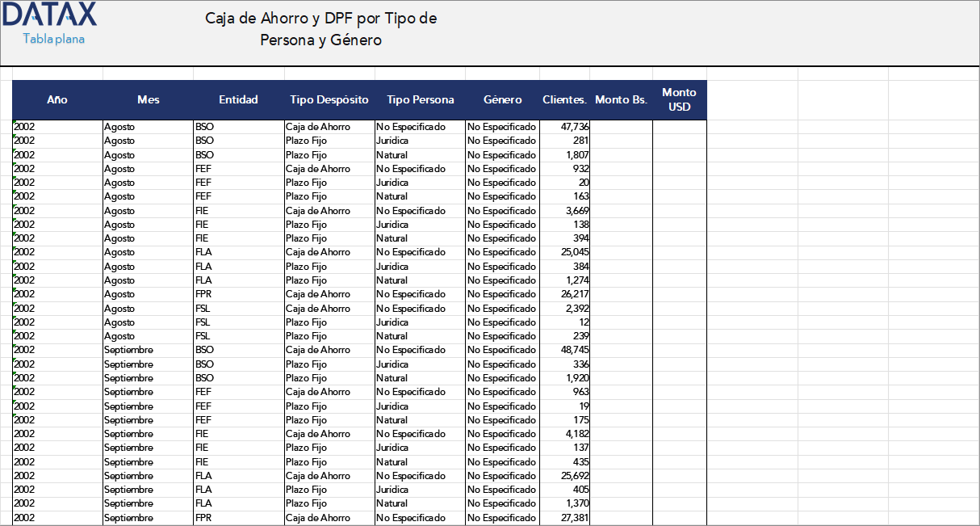The height and width of the screenshot is (526, 980).
Task: Click the Año column header
Action: click(57, 100)
